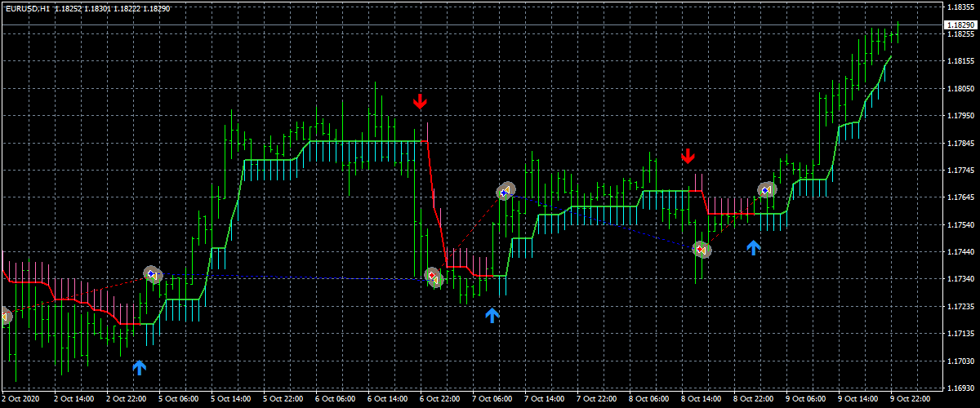Click the 8 Oct 22:00 time axis label
980x408 pixels.
click(755, 400)
